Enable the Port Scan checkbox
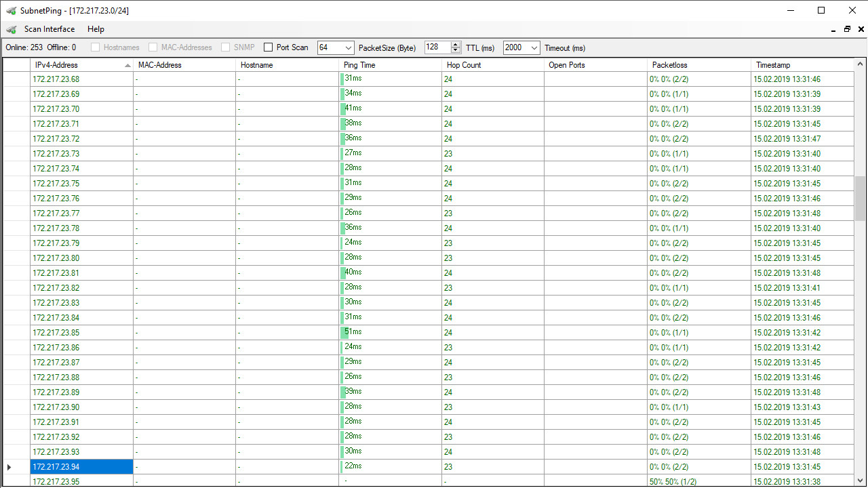Image resolution: width=868 pixels, height=488 pixels. point(269,47)
